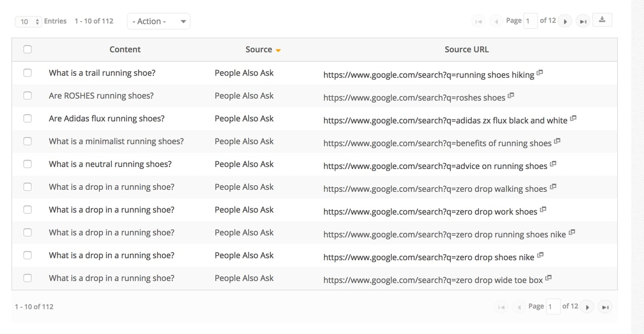Go to next page using bottom pager
Viewport: 644px width, 334px height.
(587, 307)
